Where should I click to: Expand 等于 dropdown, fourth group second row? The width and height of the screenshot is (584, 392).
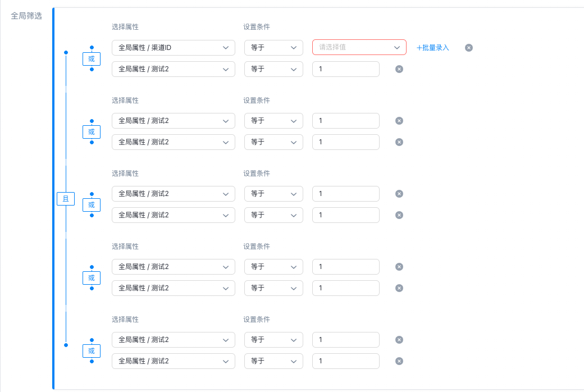[x=273, y=288]
